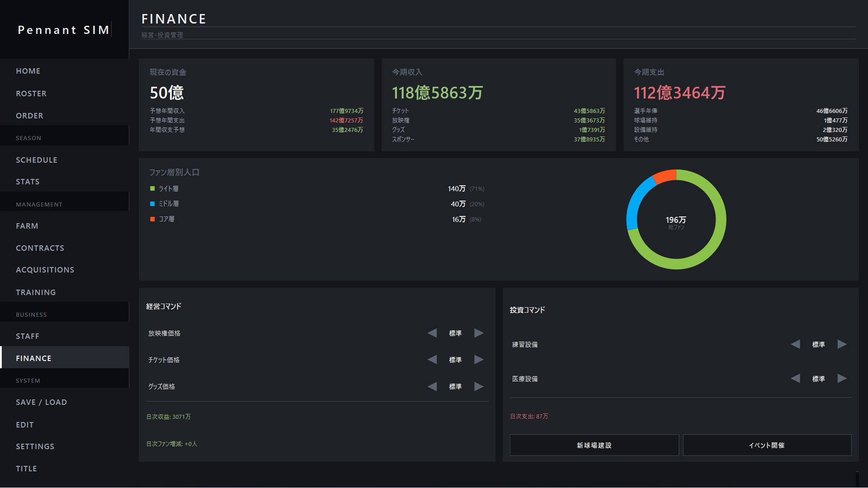Image resolution: width=868 pixels, height=488 pixels.
Task: Increase 医療設備 investment with right arrow
Action: click(x=842, y=379)
